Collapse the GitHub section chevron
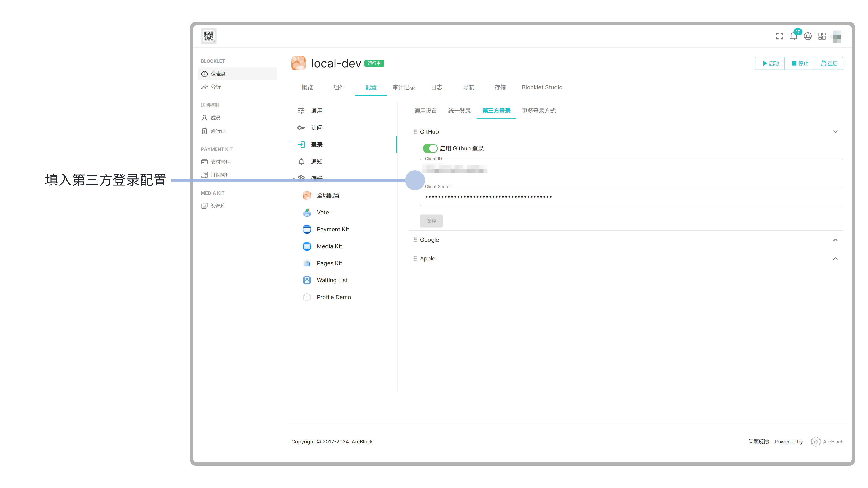 point(835,132)
